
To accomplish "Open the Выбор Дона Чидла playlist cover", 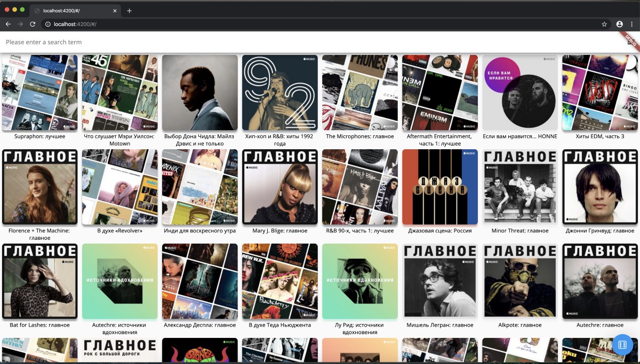I will (200, 93).
